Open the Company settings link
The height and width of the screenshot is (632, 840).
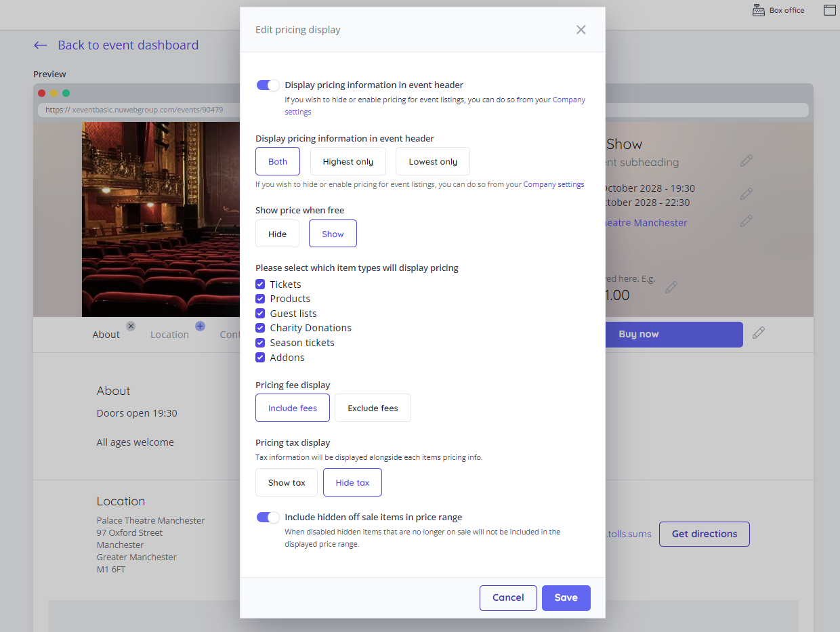[x=553, y=184]
